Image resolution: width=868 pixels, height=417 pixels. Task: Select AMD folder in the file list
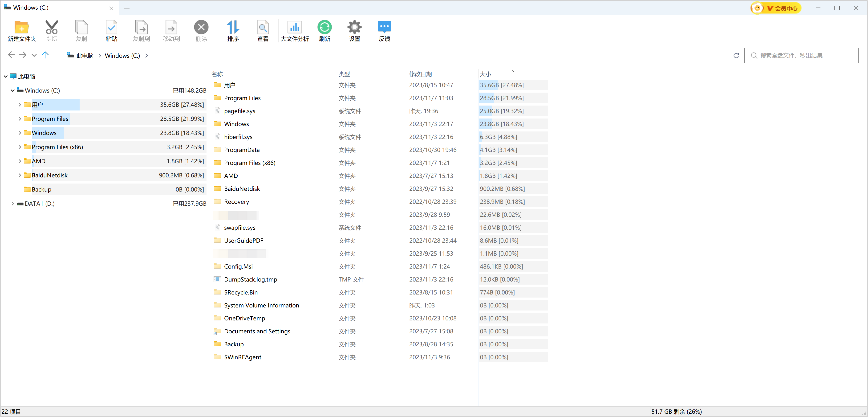click(231, 176)
